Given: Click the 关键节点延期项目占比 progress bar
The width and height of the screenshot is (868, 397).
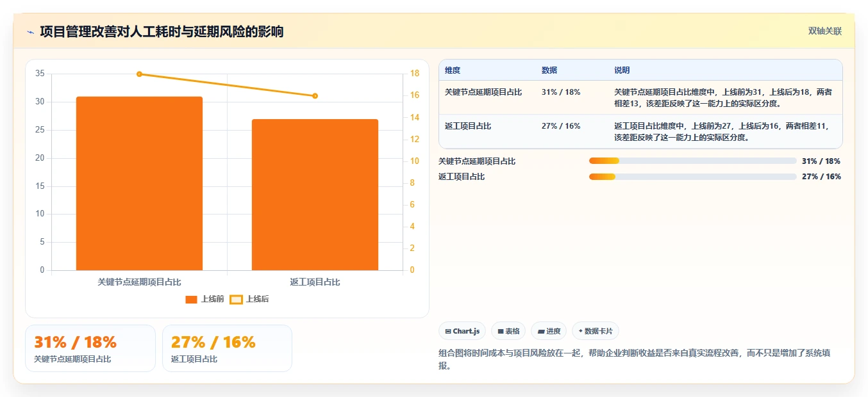Looking at the screenshot, I should pos(692,161).
